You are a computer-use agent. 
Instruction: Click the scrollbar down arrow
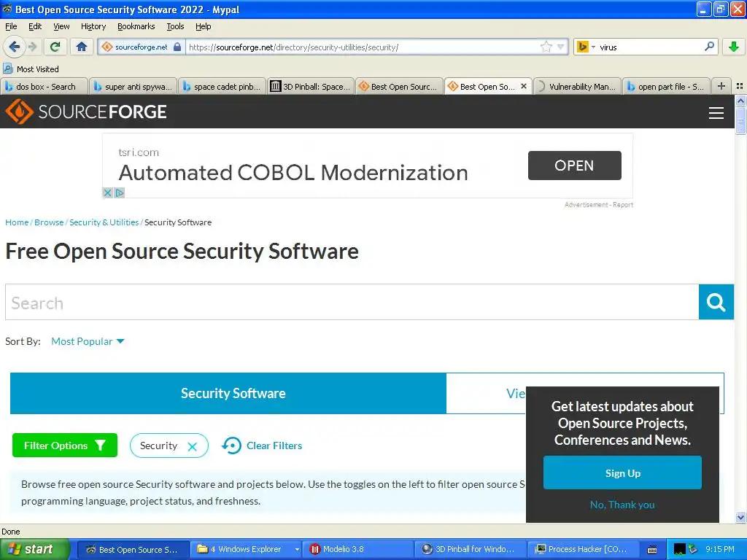740,518
